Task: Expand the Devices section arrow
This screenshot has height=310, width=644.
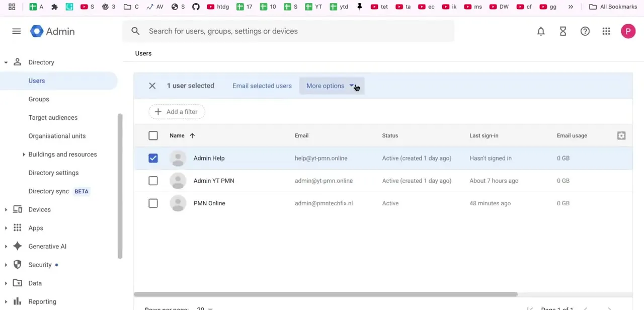Action: [x=6, y=209]
